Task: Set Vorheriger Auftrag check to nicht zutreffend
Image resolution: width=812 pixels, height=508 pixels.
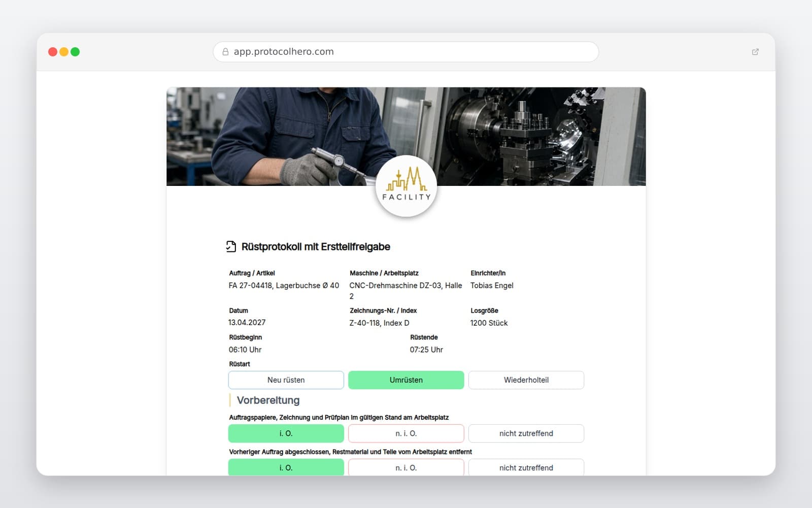Action: click(526, 467)
